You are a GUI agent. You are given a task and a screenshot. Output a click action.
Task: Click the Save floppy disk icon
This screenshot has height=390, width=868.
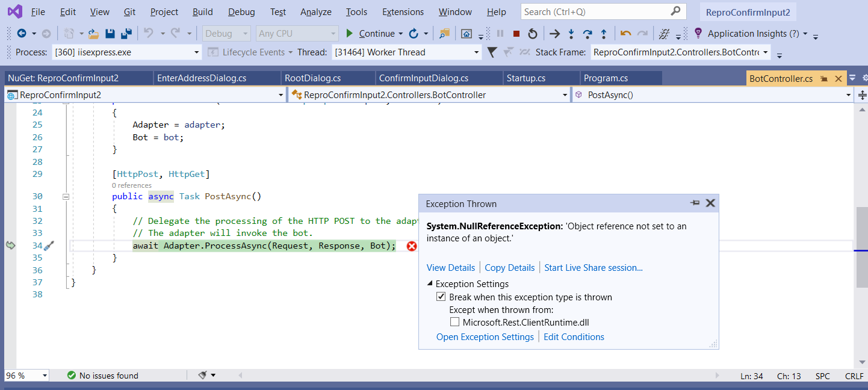coord(110,34)
